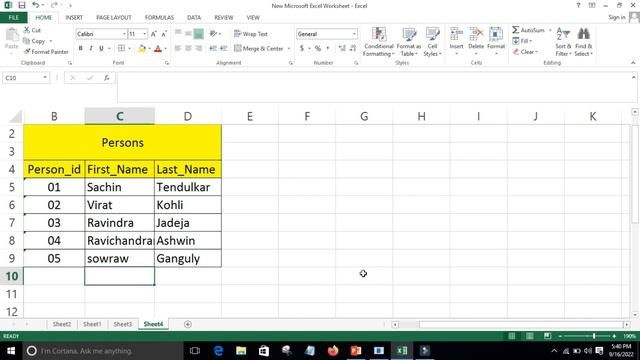Click Copy in the Clipboard group

coord(35,41)
